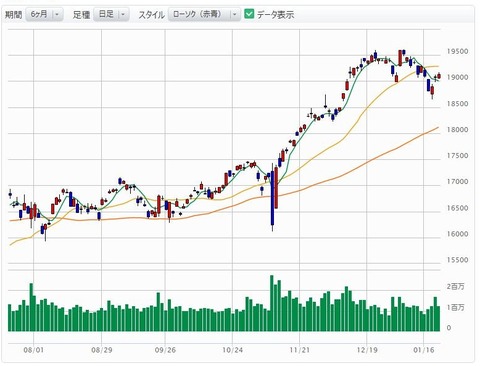Click the 15500 price axis label
The width and height of the screenshot is (480, 366).
(457, 260)
